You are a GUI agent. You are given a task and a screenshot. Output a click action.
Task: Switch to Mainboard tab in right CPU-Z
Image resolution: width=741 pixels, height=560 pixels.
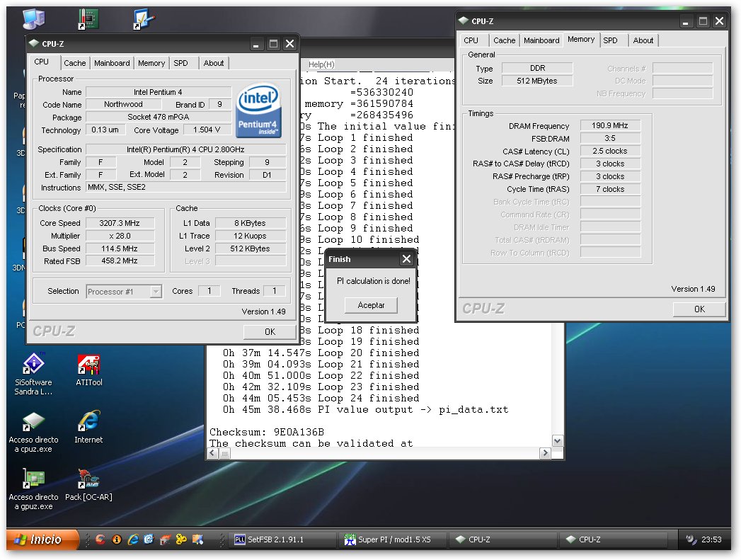[x=541, y=40]
